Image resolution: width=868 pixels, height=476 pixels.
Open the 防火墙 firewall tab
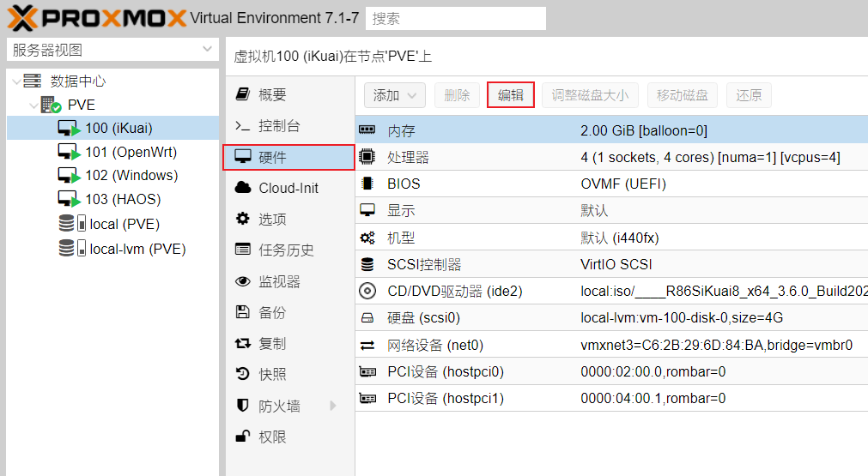(x=289, y=406)
